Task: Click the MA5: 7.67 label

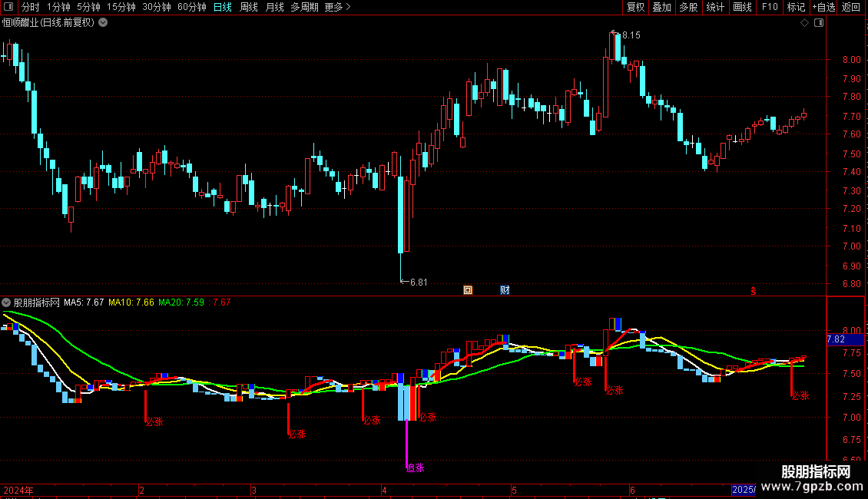Action: 84,302
